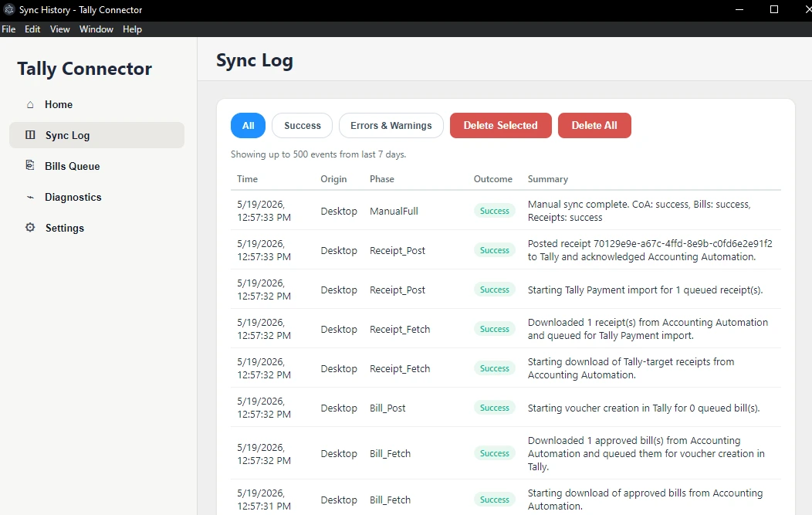
Task: Click the Sync Log book icon
Action: click(30, 135)
